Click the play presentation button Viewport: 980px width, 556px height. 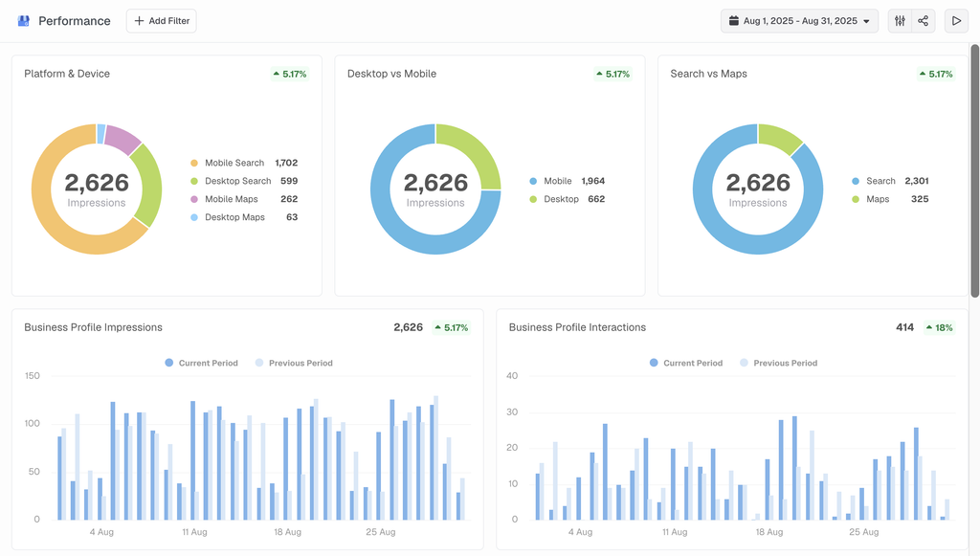[x=956, y=21]
